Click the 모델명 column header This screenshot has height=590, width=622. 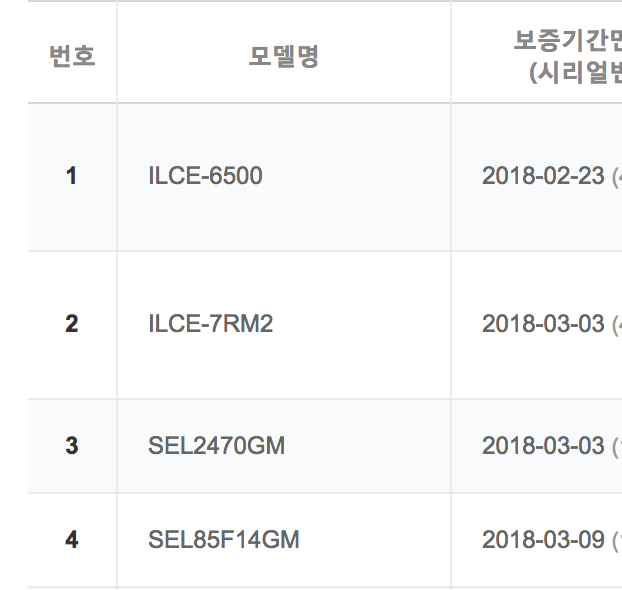click(x=283, y=56)
